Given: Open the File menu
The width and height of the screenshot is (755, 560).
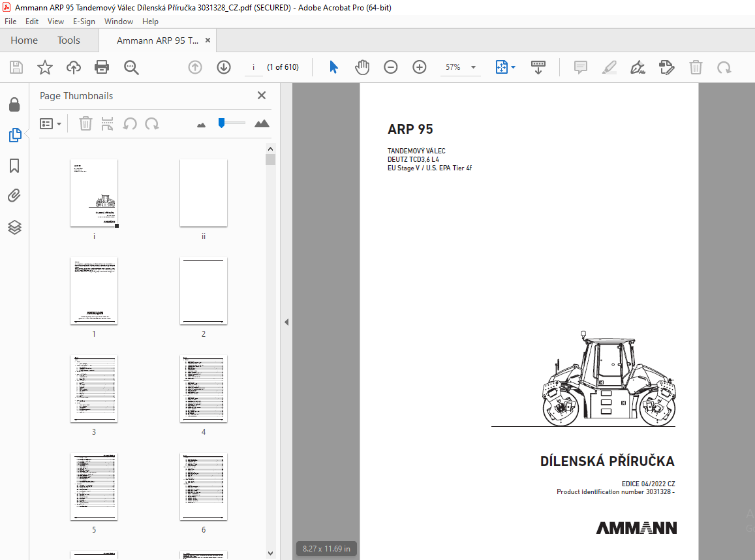Looking at the screenshot, I should 10,21.
